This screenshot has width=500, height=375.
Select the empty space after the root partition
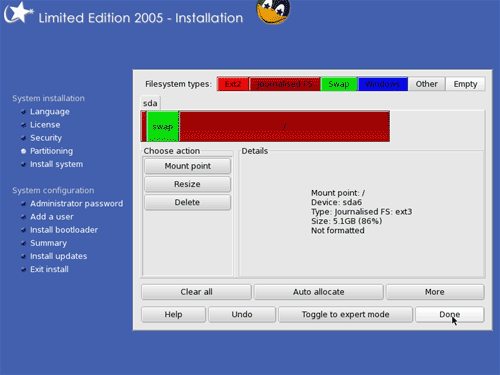tap(437, 127)
